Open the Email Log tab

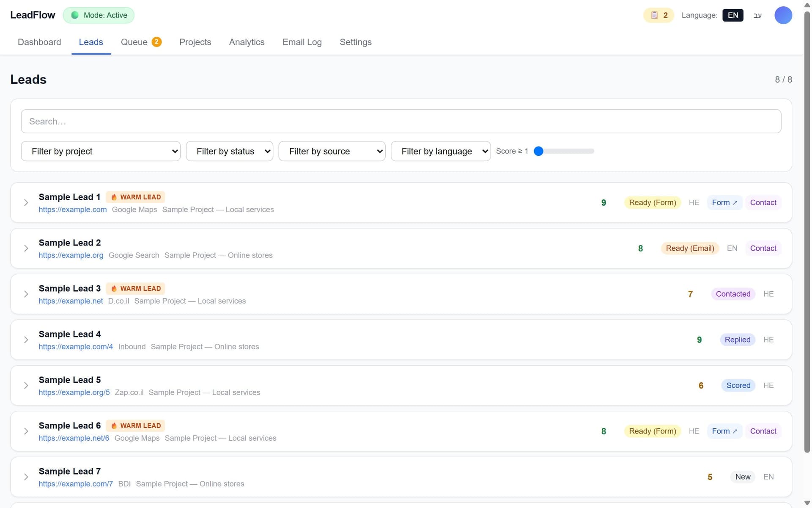(302, 42)
